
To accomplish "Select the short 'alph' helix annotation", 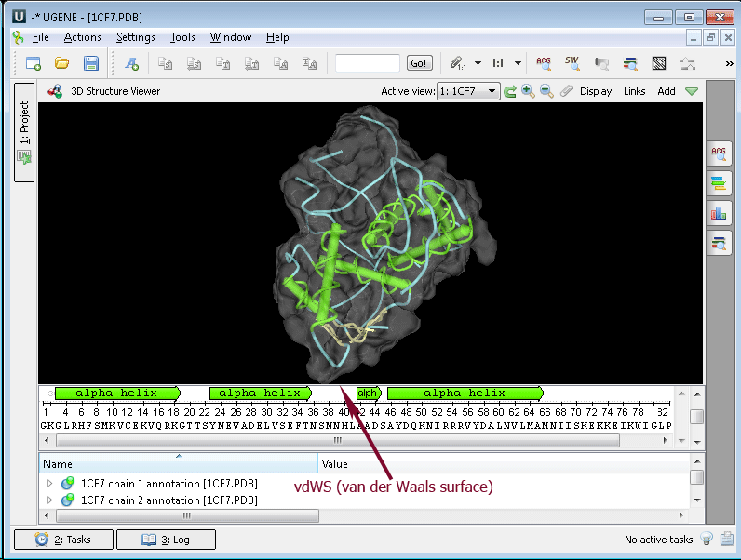I will (369, 393).
